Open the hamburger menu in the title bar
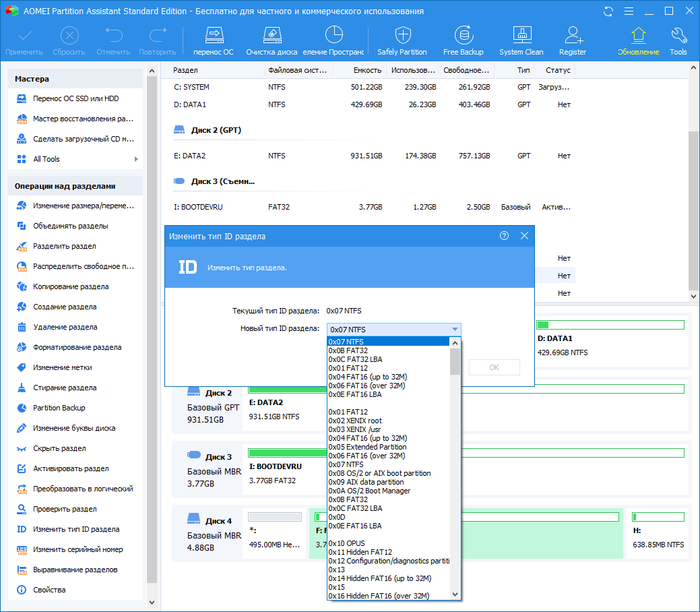The height and width of the screenshot is (612, 700). point(629,11)
